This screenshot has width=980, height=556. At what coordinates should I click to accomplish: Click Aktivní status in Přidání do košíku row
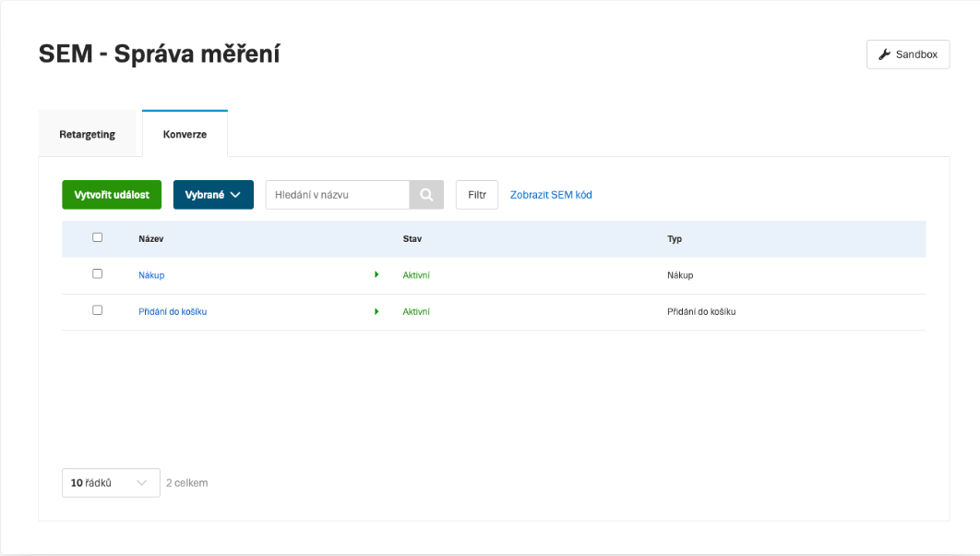416,311
